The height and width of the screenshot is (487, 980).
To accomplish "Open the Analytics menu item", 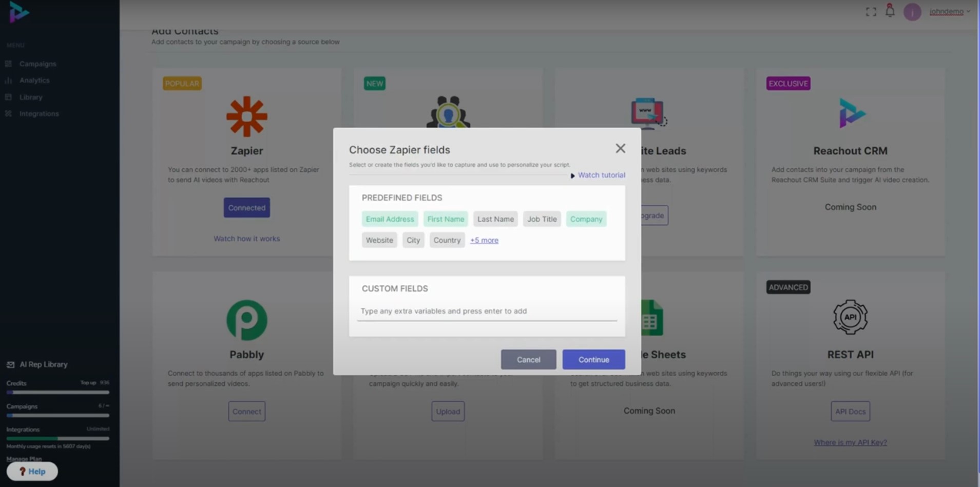I will click(x=34, y=81).
